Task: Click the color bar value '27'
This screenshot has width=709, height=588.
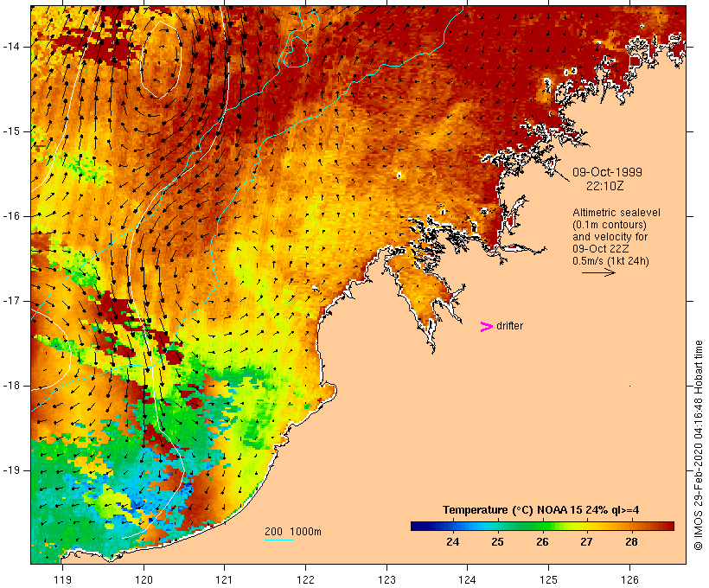Action: (586, 542)
